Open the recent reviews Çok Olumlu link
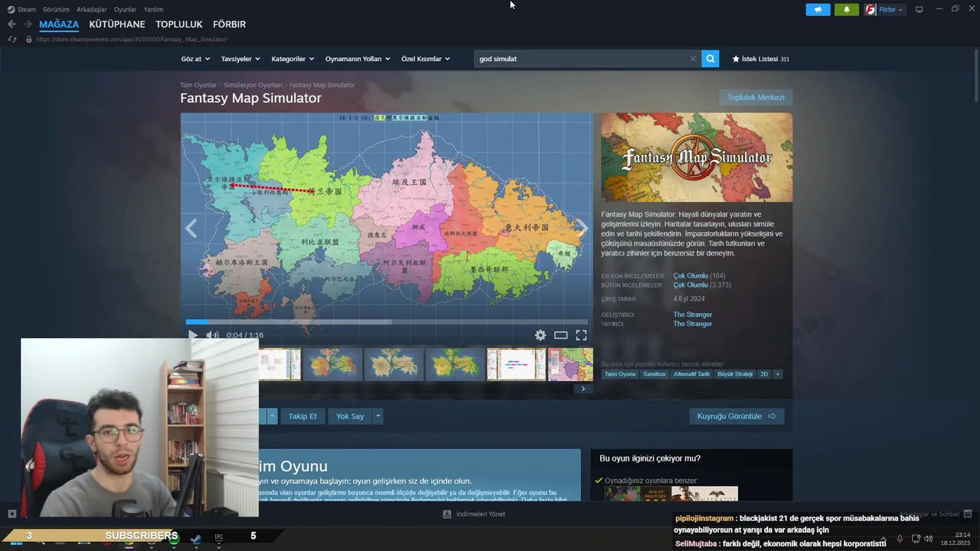This screenshot has width=980, height=551. coord(690,275)
